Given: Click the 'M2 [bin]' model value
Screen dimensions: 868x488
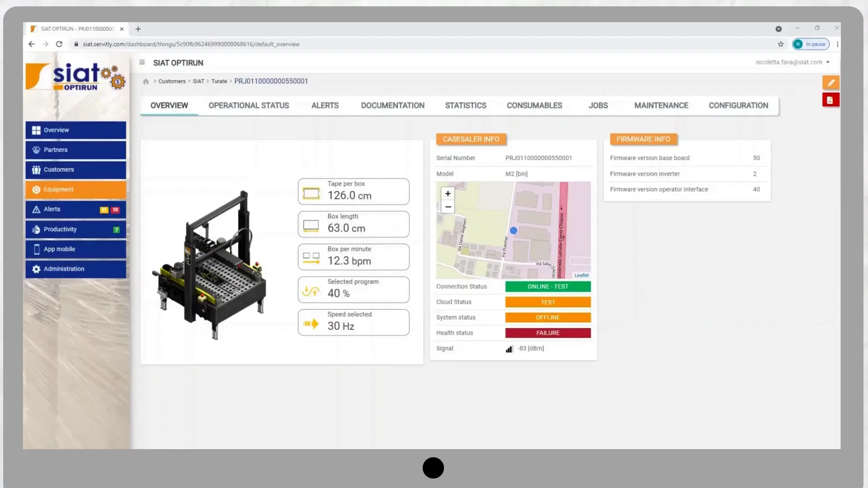Looking at the screenshot, I should (x=516, y=174).
